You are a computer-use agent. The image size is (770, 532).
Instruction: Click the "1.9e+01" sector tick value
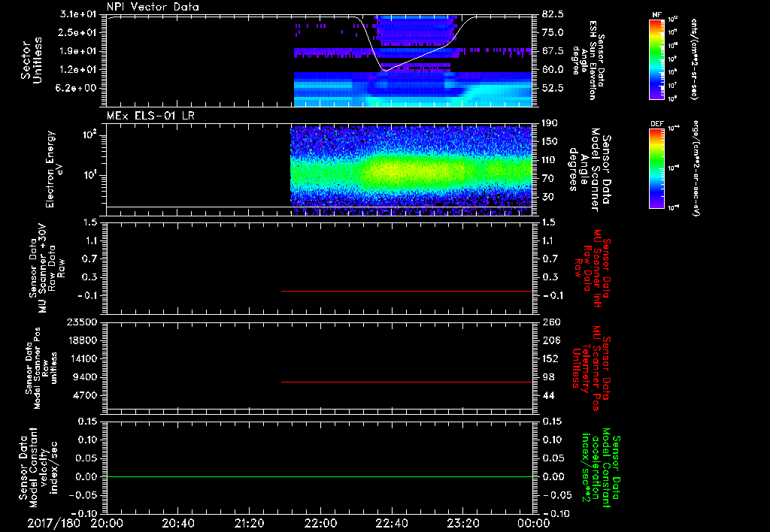click(78, 51)
